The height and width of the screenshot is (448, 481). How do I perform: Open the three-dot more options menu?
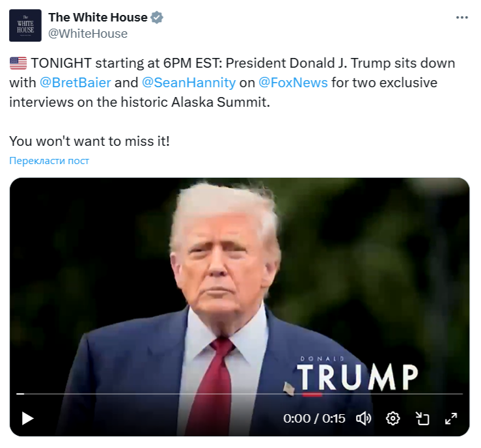click(461, 18)
